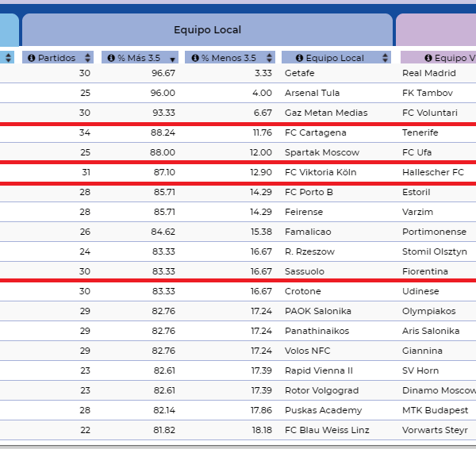The height and width of the screenshot is (449, 476).
Task: Click the 34 matches value for FC Cartagena
Action: 85,132
